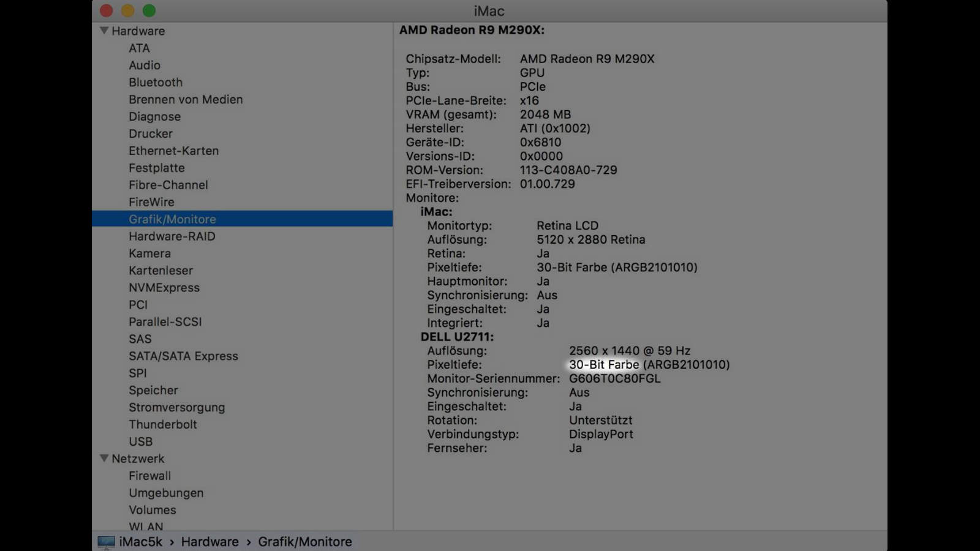Select the DELL U2711 monitor heading
Viewport: 980px width, 551px height.
pos(457,337)
